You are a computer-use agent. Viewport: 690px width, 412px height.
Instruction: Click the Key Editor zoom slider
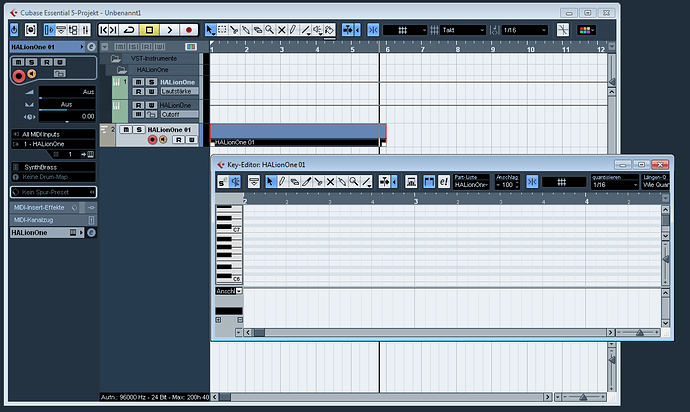[638, 332]
